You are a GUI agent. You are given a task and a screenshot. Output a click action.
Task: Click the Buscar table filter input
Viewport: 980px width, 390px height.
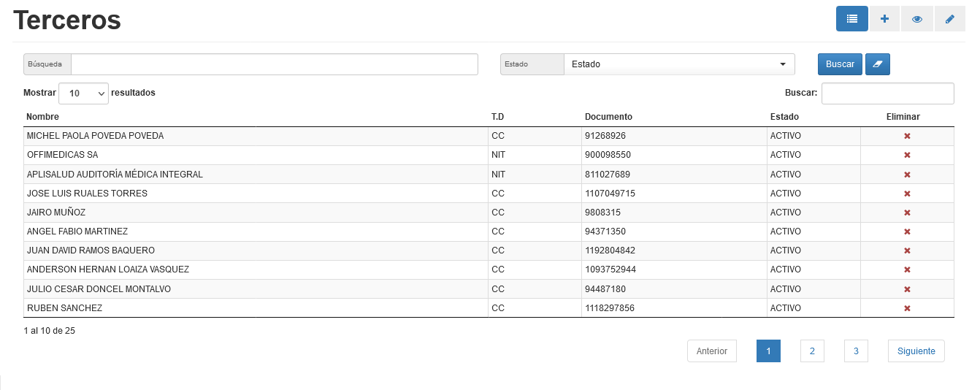coord(888,93)
